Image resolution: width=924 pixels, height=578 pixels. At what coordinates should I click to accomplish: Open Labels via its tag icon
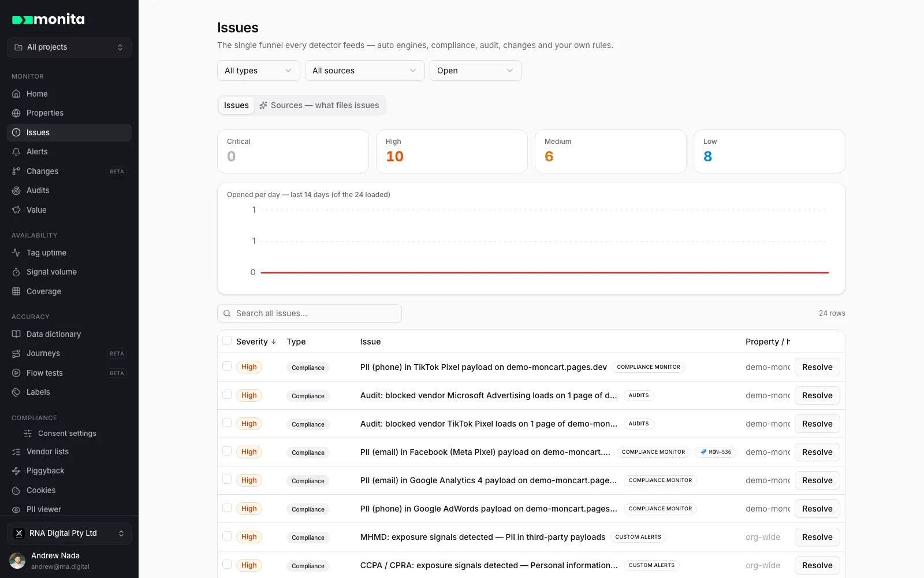tap(16, 392)
